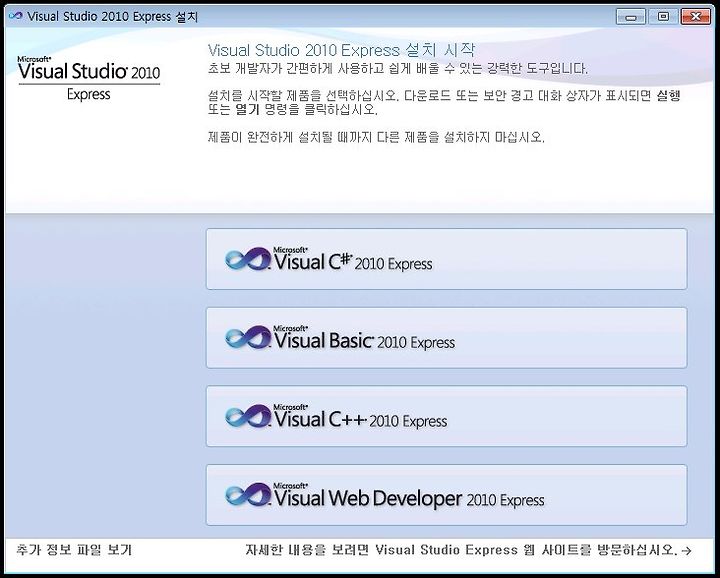Open the 추가 정보 파일 보기 link

click(74, 550)
